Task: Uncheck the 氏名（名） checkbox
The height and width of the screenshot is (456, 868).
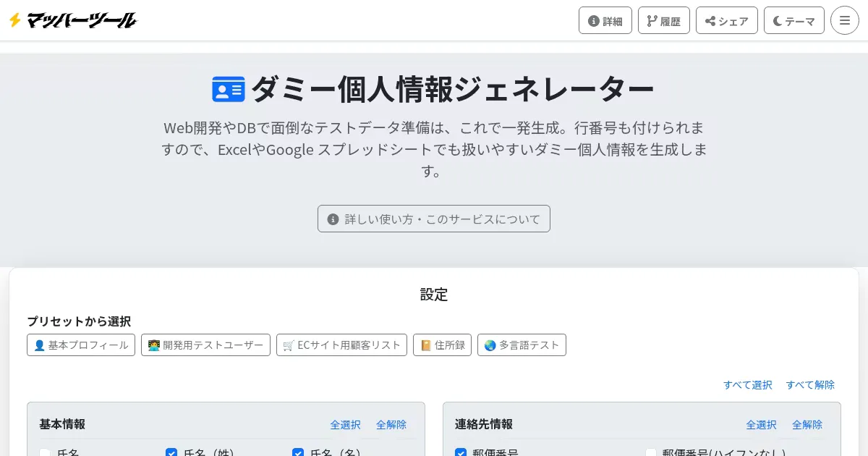Action: [x=298, y=453]
